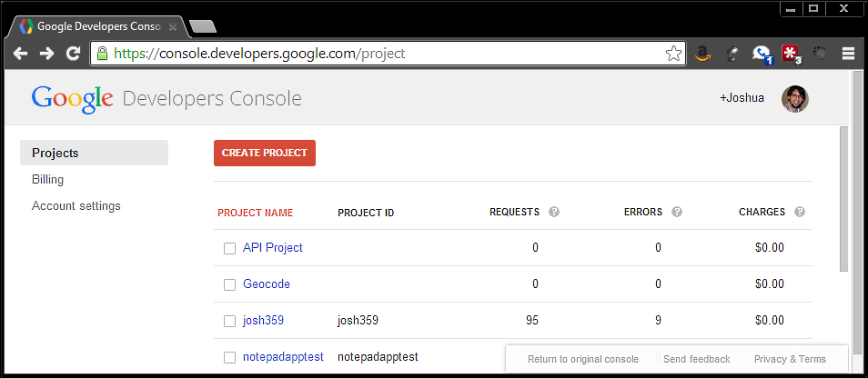Reload the page

[x=73, y=54]
